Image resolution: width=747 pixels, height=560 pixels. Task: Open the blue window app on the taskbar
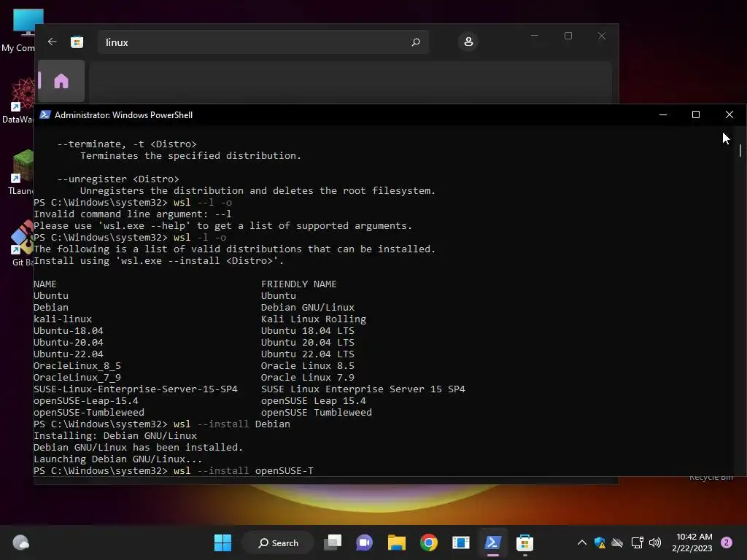pos(461,542)
